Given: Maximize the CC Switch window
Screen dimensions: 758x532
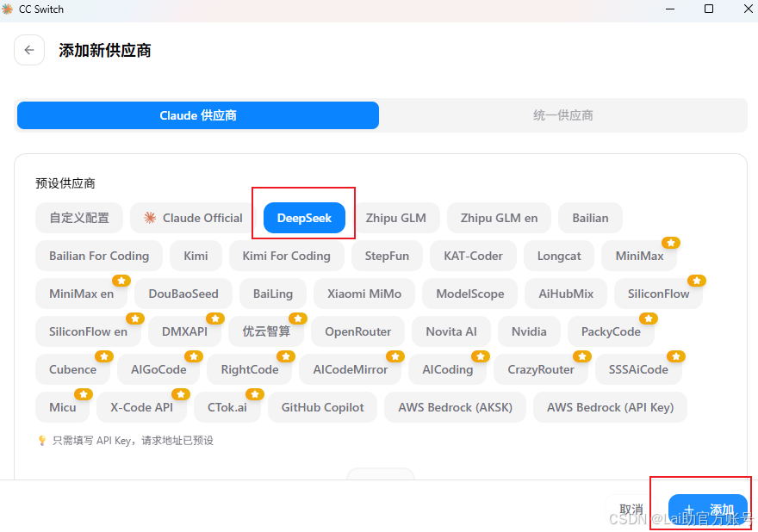Looking at the screenshot, I should tap(709, 9).
